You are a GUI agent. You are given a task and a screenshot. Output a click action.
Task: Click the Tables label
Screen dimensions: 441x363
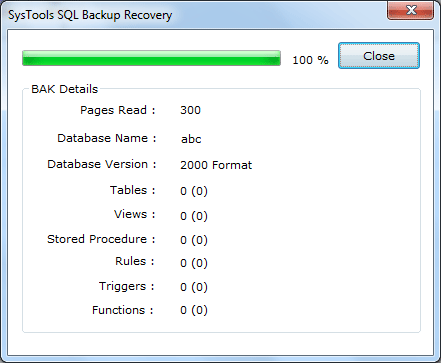133,190
